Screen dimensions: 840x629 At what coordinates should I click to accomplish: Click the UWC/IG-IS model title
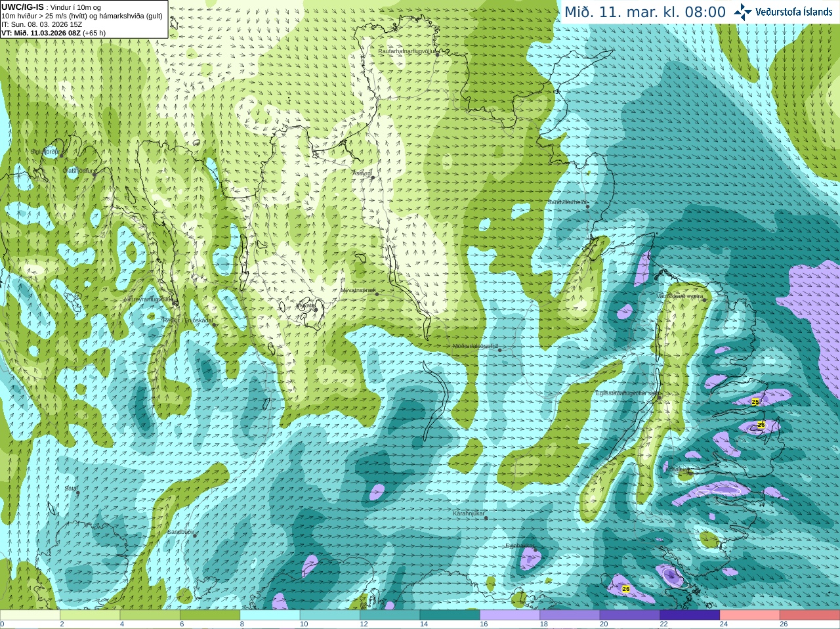(x=22, y=7)
